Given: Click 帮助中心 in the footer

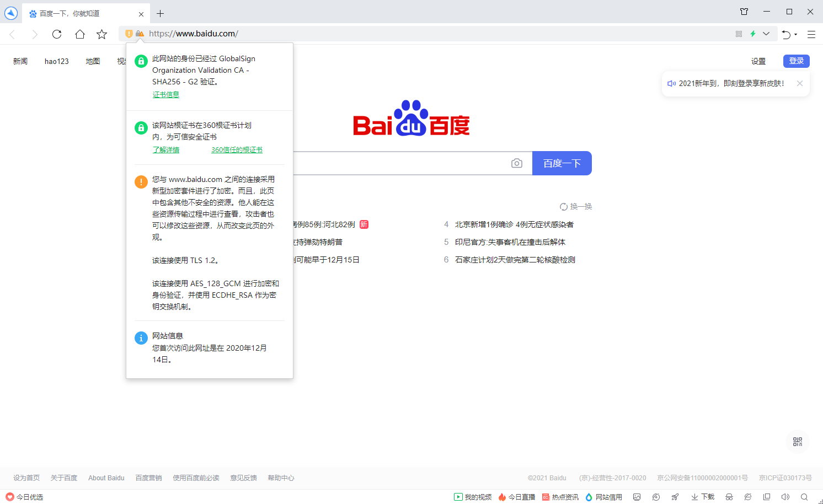Looking at the screenshot, I should (x=281, y=478).
